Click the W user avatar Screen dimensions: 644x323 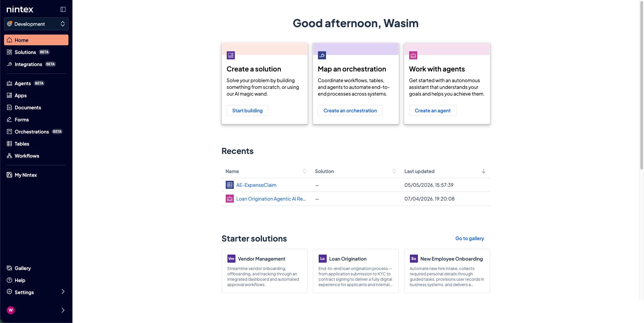click(11, 310)
